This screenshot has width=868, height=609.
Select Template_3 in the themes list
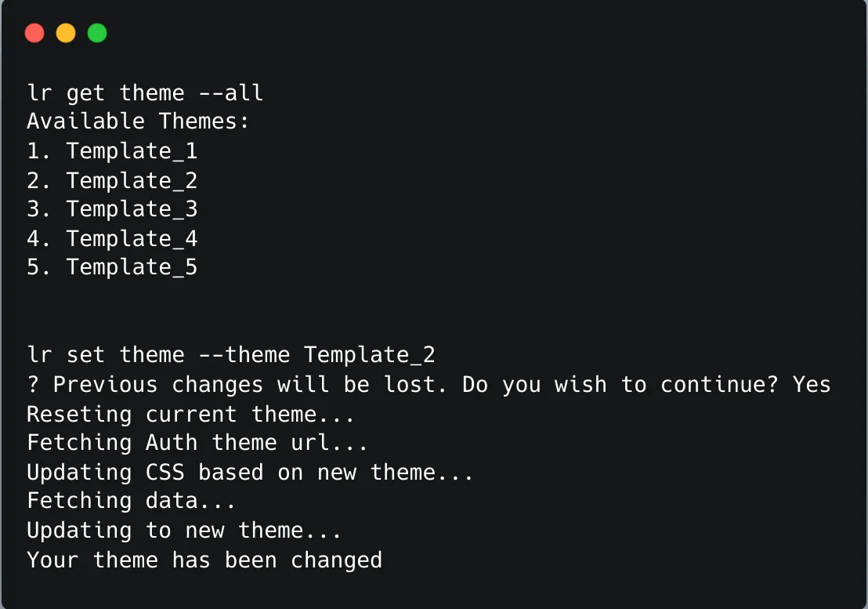pyautogui.click(x=132, y=209)
